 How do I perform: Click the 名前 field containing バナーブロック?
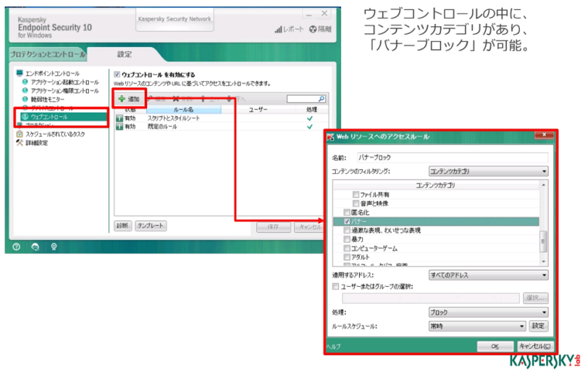(452, 158)
